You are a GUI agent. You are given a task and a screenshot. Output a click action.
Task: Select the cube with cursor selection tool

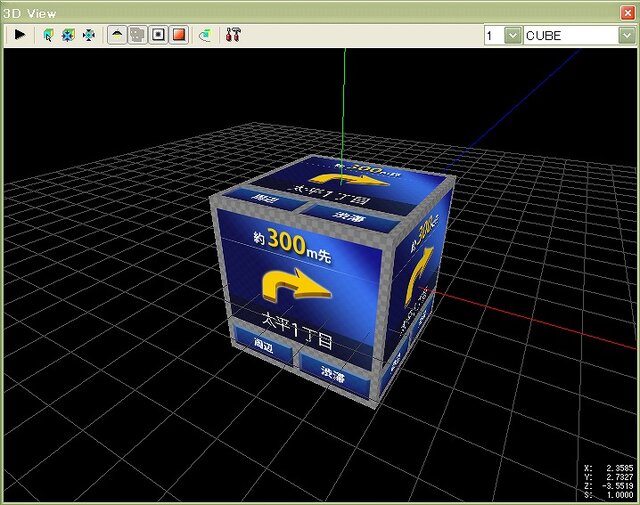pos(48,36)
